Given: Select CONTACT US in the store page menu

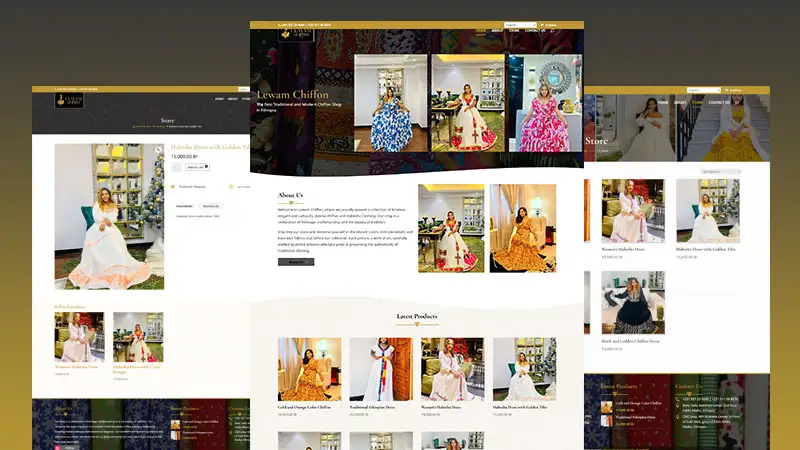Looking at the screenshot, I should (x=719, y=103).
